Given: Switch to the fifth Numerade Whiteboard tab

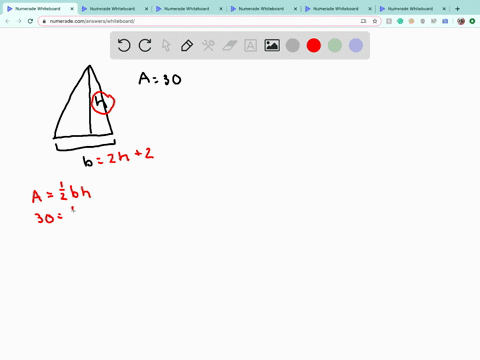Looking at the screenshot, I should pyautogui.click(x=336, y=9).
